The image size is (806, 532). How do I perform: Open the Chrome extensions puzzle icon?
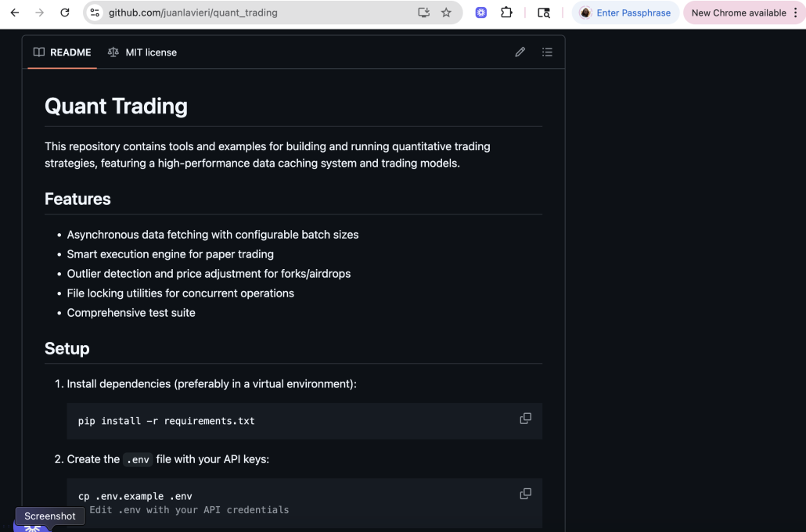506,13
